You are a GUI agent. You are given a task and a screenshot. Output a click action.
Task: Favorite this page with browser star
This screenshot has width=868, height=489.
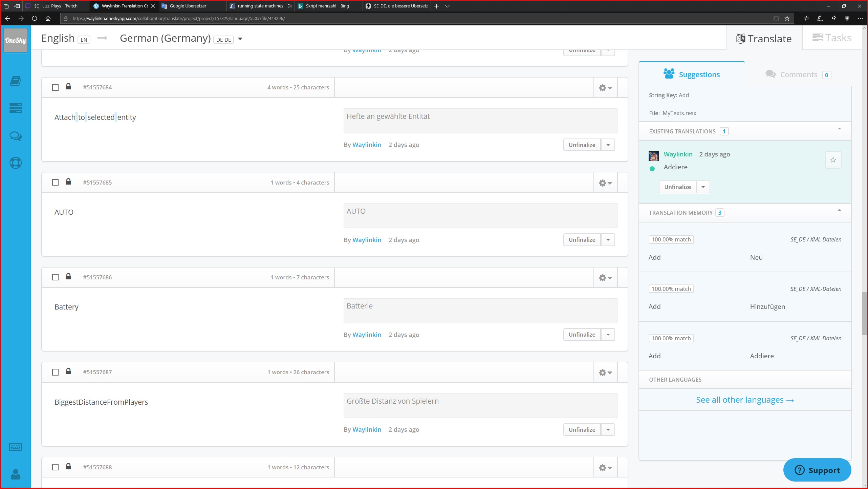787,18
